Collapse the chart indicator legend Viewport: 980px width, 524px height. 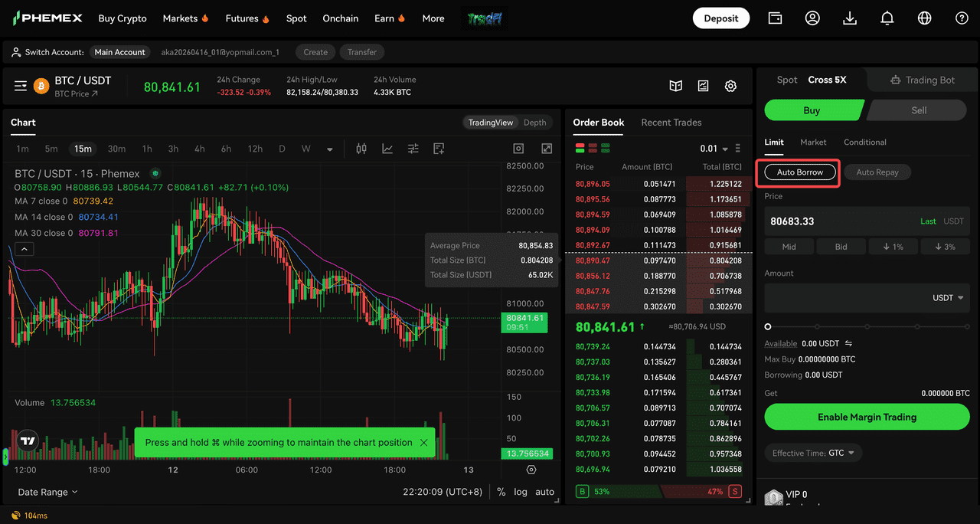coord(24,249)
